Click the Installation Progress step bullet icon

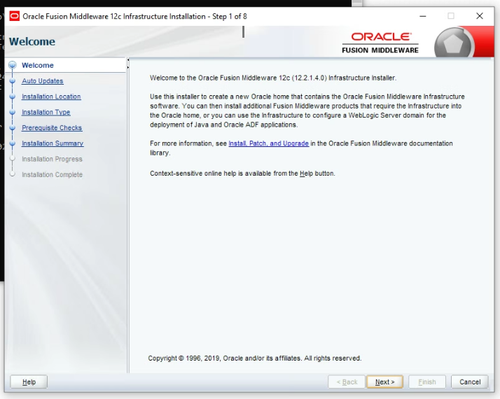pos(13,159)
